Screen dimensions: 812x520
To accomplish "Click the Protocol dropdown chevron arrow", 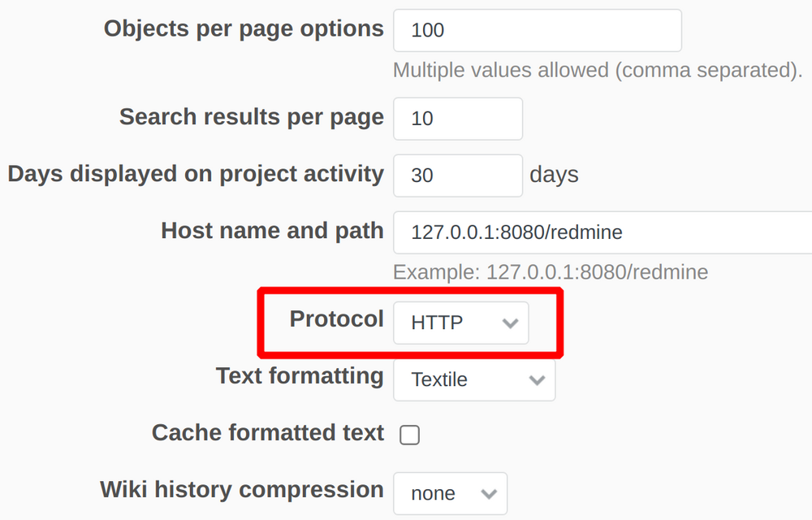I will (x=511, y=323).
